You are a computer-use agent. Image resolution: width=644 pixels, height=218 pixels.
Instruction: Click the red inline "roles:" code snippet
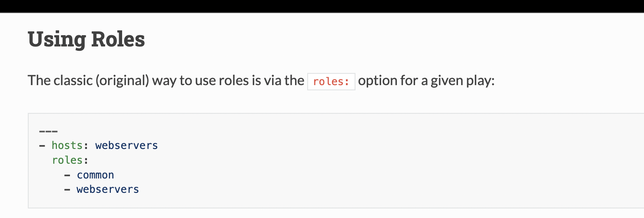point(331,82)
